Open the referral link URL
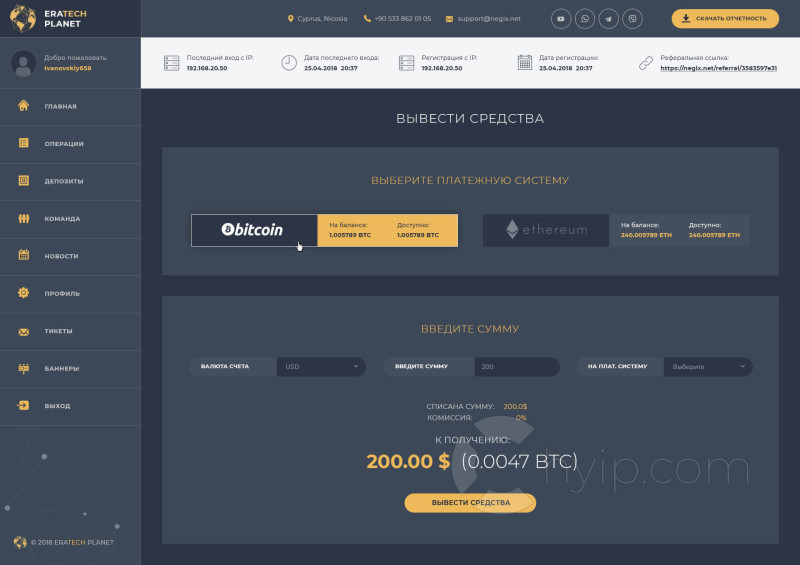This screenshot has height=565, width=800. tap(718, 68)
